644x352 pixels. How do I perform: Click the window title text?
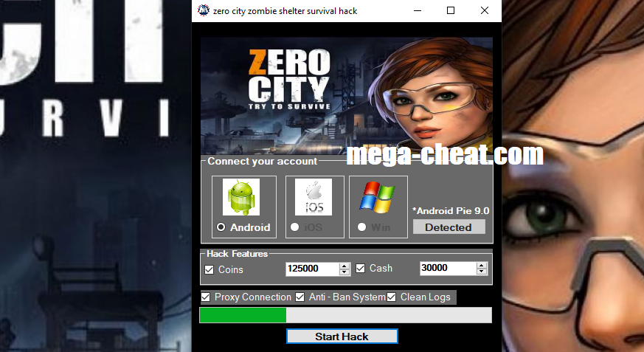[x=285, y=11]
